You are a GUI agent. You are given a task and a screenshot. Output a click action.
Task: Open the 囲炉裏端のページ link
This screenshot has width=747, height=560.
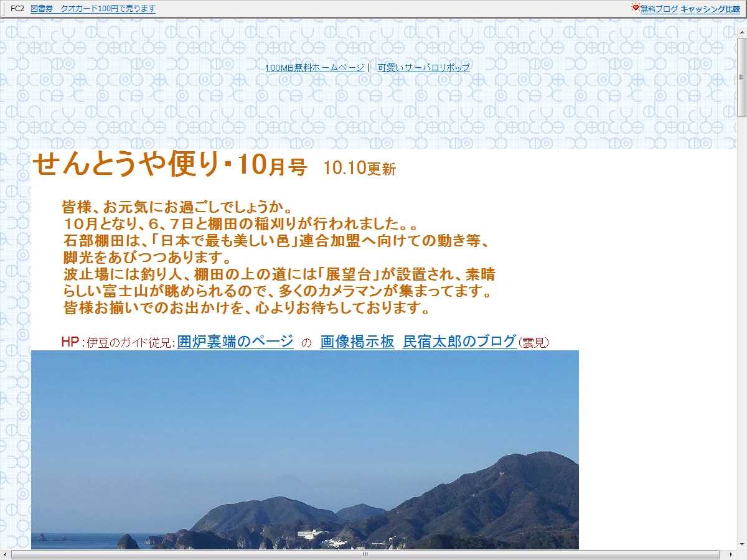235,341
